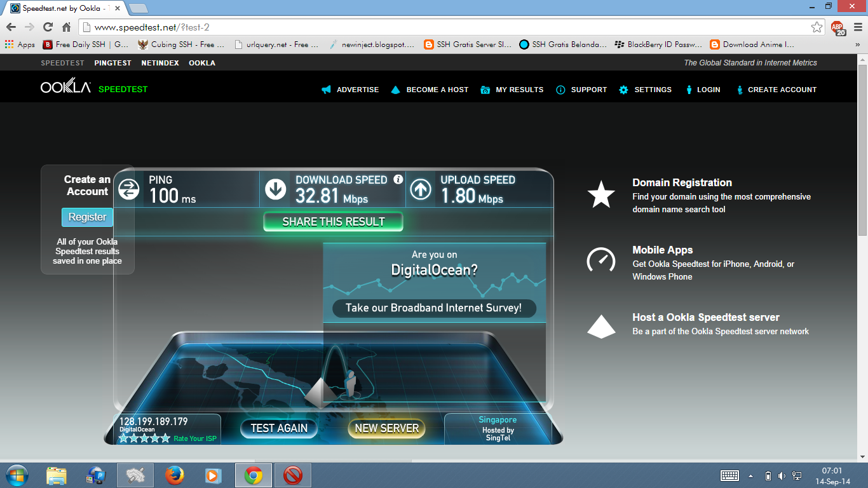Viewport: 868px width, 488px height.
Task: Click the red prohibited-sign taskbar app
Action: (x=293, y=475)
